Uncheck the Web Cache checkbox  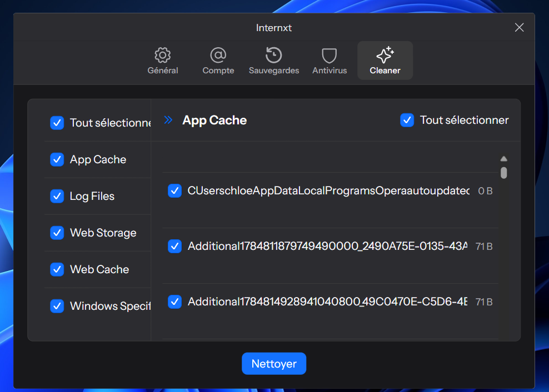pyautogui.click(x=57, y=269)
